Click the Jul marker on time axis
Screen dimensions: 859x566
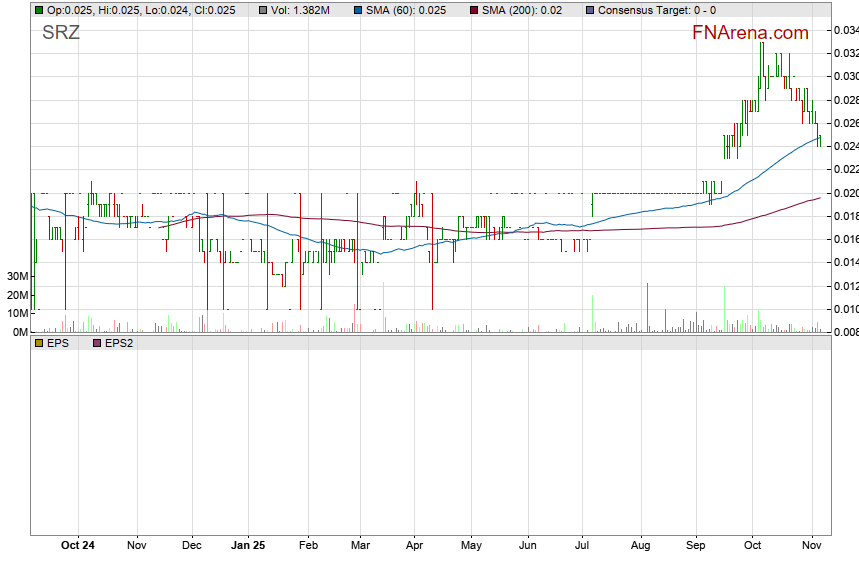(x=581, y=545)
